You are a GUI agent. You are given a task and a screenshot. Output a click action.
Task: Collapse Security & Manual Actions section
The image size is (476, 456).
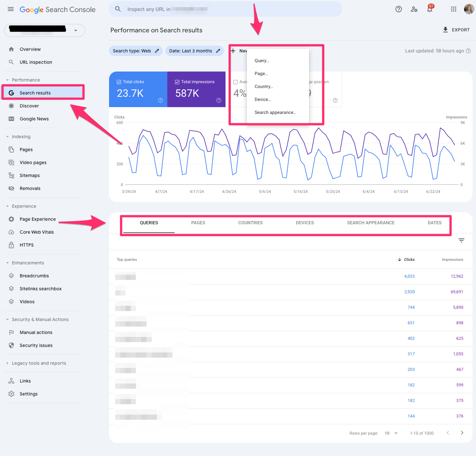(7, 319)
